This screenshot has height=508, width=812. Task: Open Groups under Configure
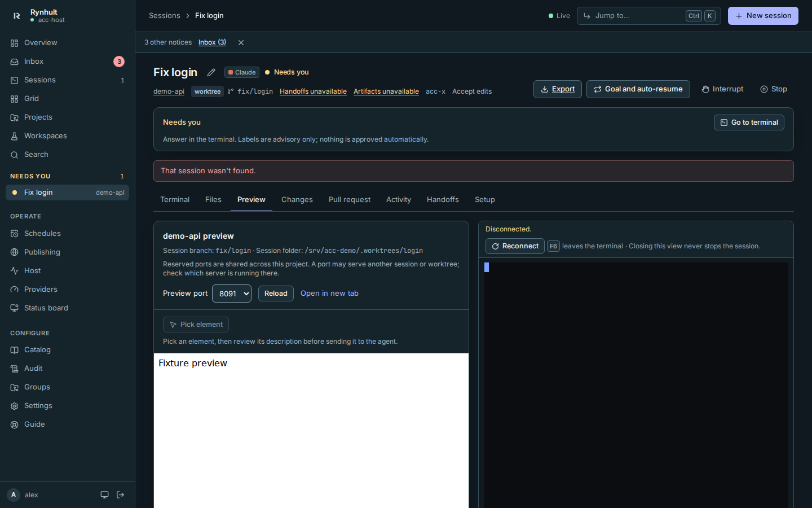pos(67,387)
